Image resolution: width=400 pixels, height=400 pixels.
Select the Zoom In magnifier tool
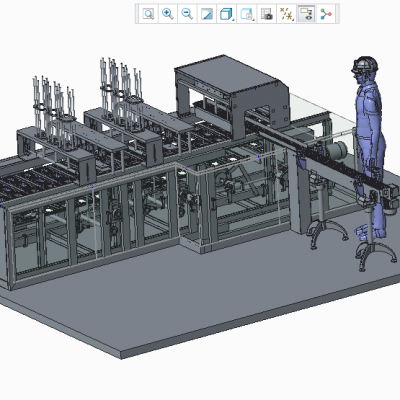168,14
